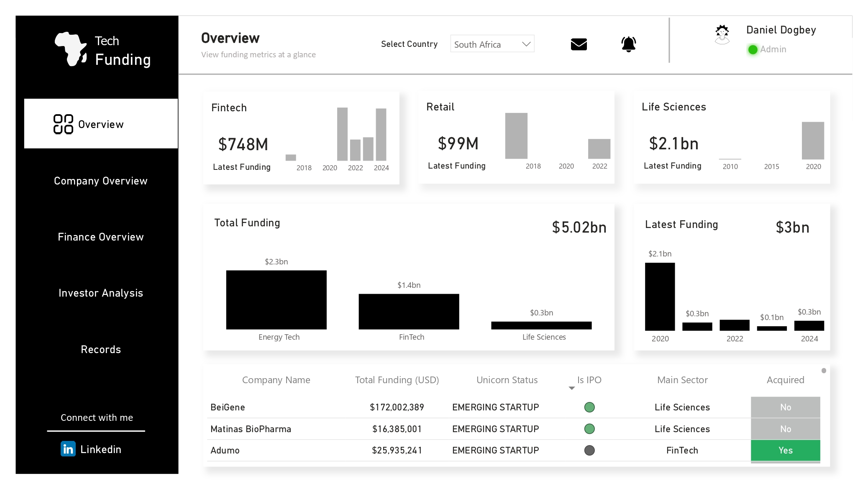Click the Acquired column header

(x=785, y=380)
